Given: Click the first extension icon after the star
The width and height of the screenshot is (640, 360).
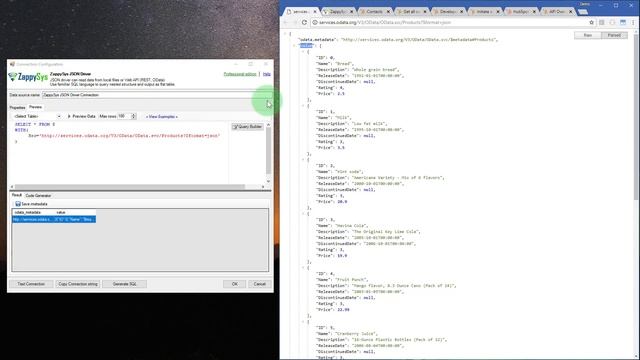Looking at the screenshot, I should (602, 22).
